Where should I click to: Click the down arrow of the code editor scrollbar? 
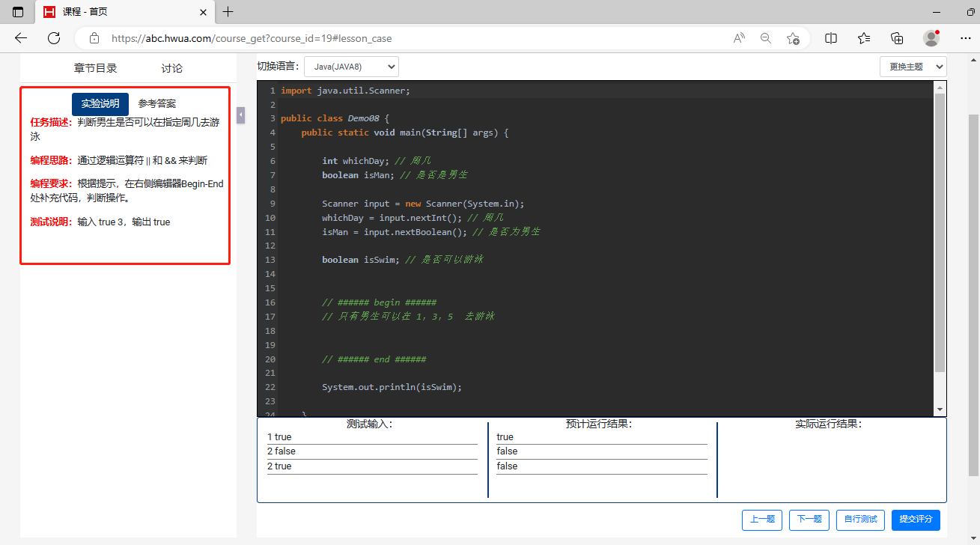tap(940, 409)
